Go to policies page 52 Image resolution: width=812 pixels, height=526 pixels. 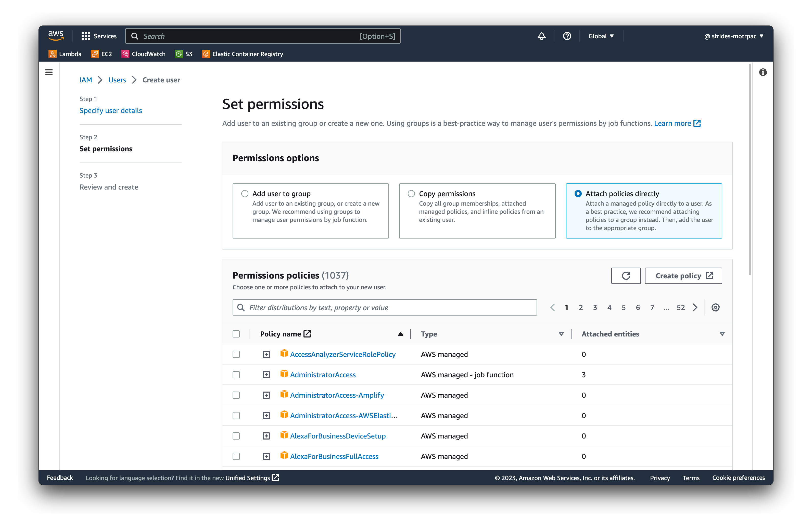681,308
